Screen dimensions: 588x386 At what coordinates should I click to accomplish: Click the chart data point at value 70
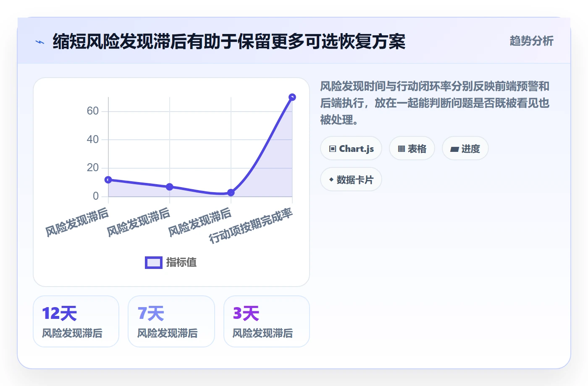click(292, 97)
